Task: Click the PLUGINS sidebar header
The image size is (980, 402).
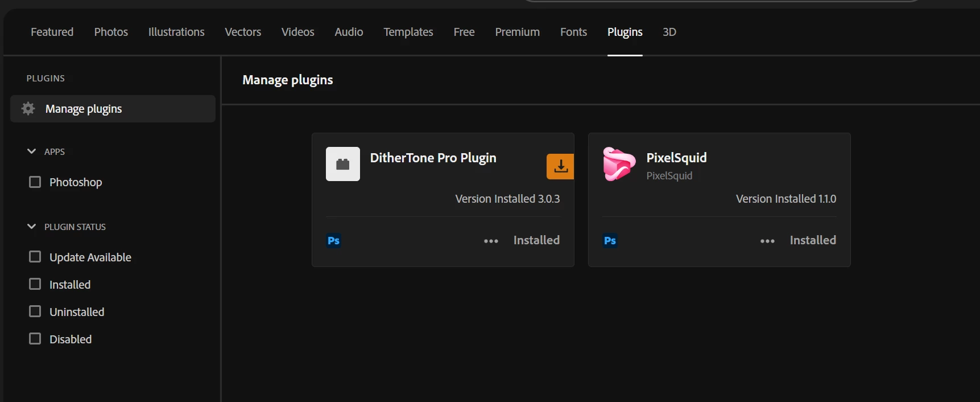Action: coord(46,78)
